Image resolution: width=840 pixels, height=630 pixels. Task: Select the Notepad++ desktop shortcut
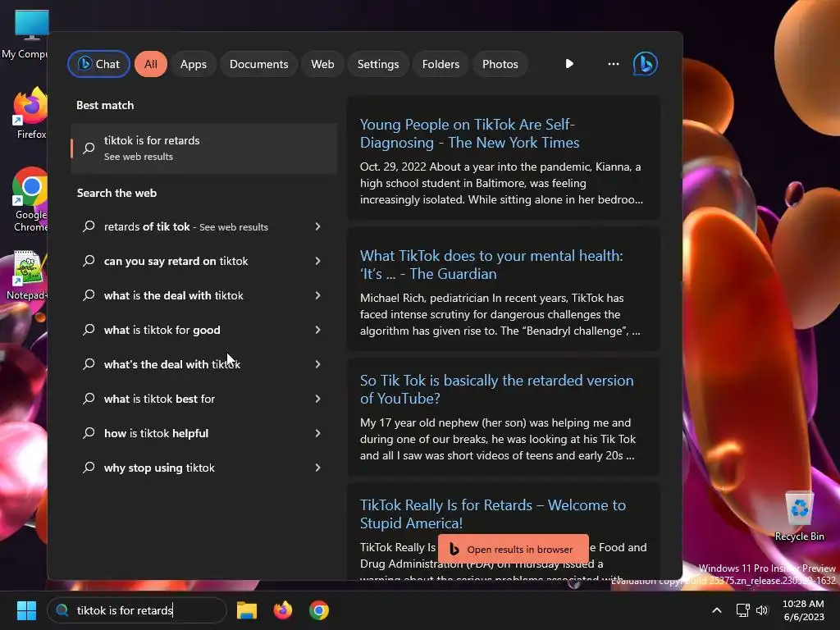coord(27,276)
